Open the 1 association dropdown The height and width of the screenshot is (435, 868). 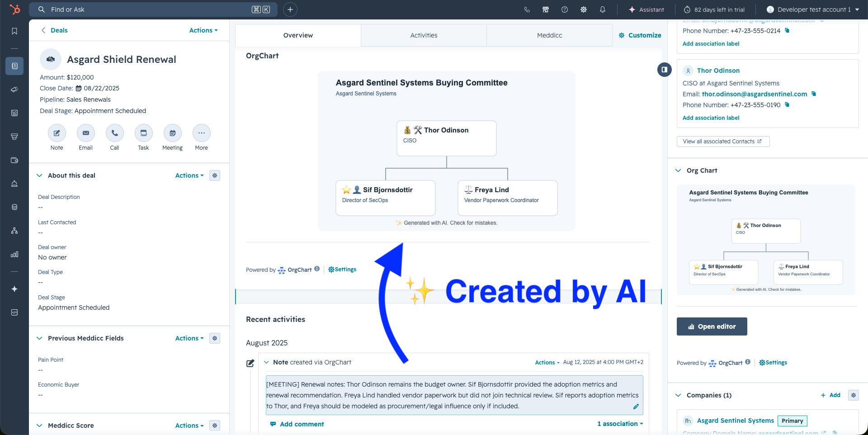620,424
